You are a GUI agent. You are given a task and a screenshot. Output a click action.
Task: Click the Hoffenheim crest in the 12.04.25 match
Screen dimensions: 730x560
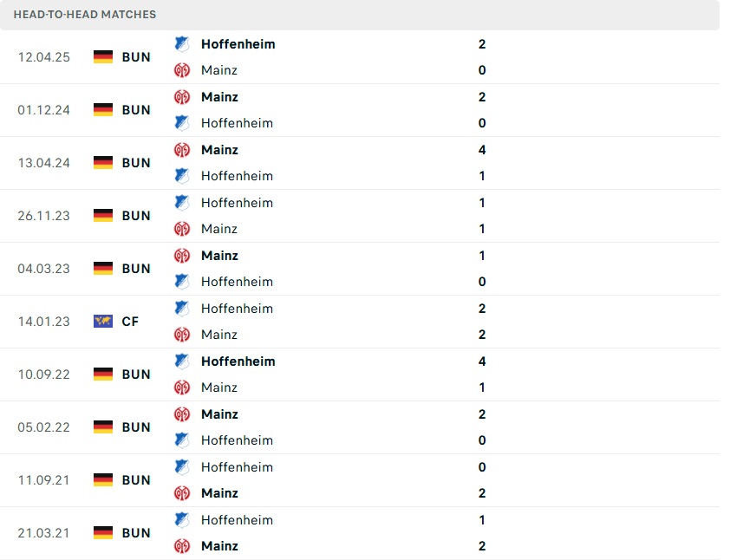[x=181, y=43]
